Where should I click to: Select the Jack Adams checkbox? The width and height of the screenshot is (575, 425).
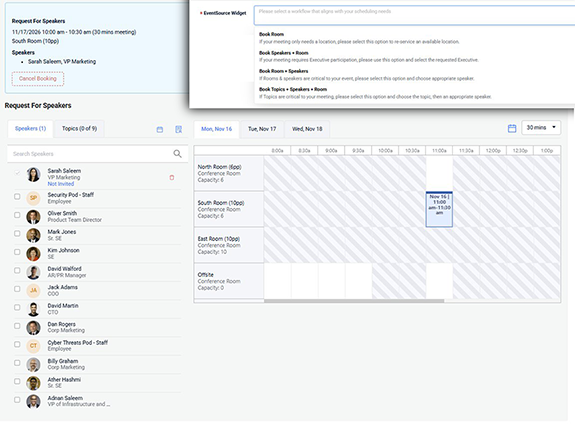(17, 289)
